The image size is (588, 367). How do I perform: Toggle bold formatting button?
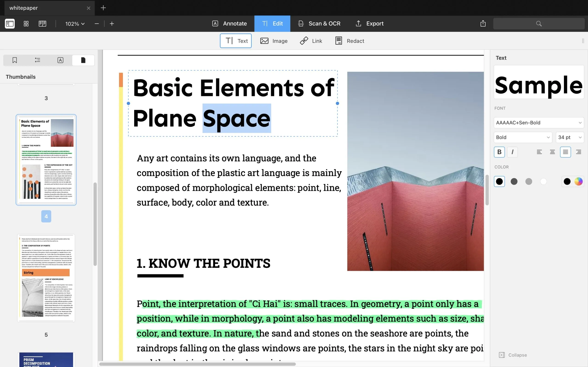click(499, 152)
